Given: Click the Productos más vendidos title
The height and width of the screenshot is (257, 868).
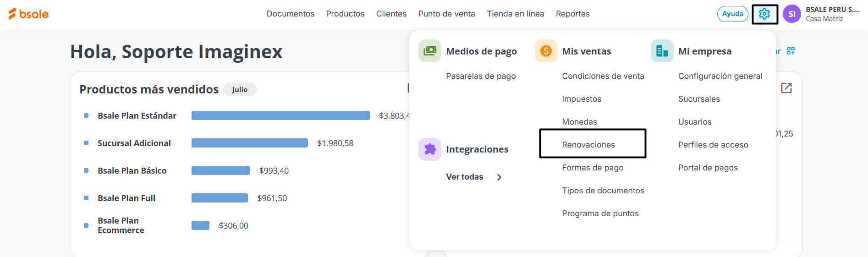Looking at the screenshot, I should (149, 89).
